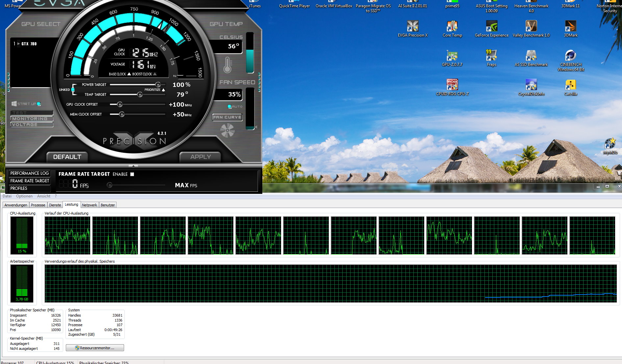622x364 pixels.
Task: Open EVGA Precision X desktop shortcut
Action: pos(412,29)
